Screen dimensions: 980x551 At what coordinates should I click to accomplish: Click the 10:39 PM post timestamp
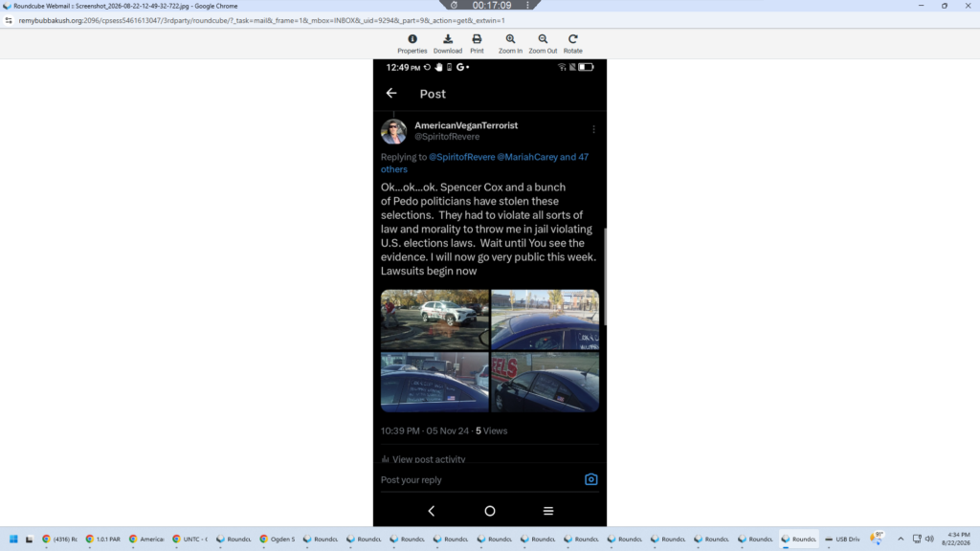400,431
